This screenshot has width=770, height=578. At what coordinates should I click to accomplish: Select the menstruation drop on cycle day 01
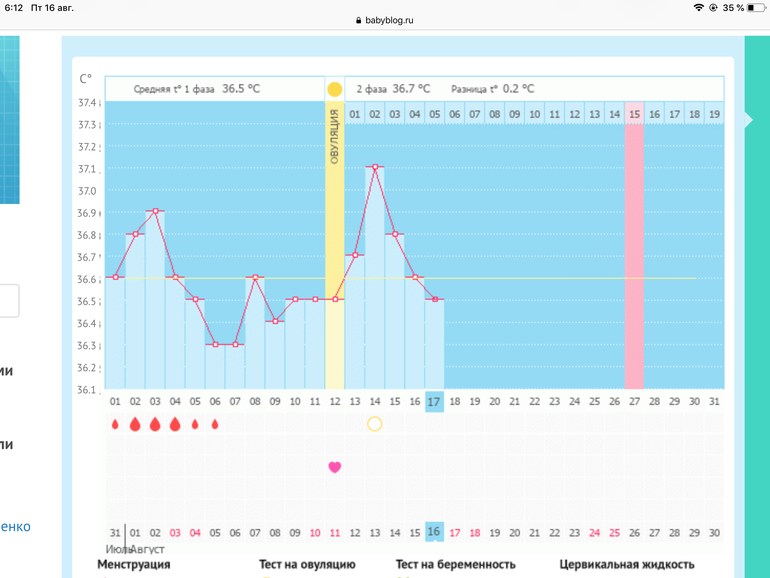point(115,424)
